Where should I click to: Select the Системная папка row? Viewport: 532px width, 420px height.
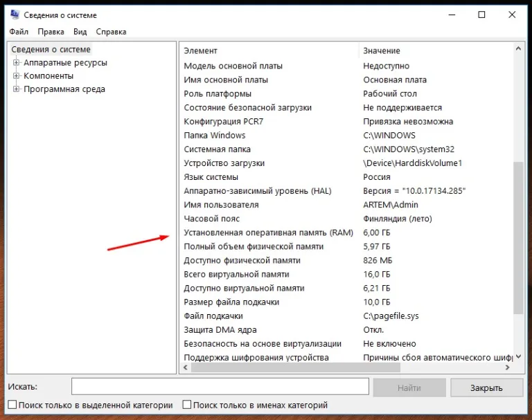tap(346, 149)
